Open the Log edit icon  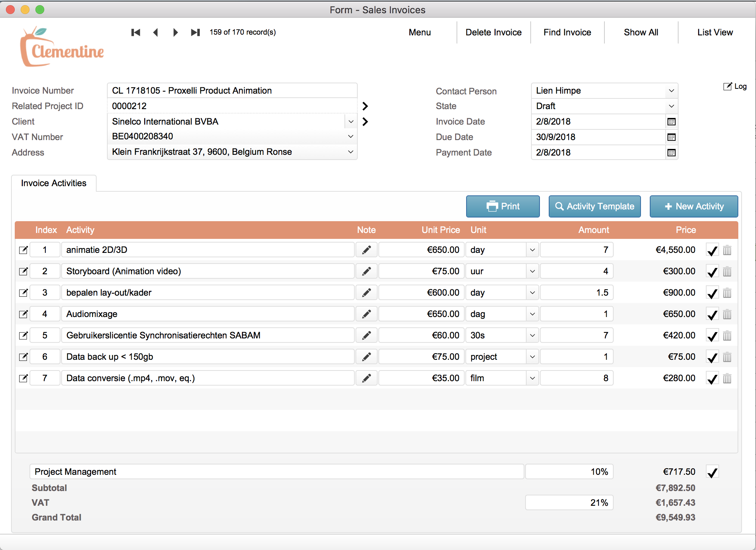point(728,87)
